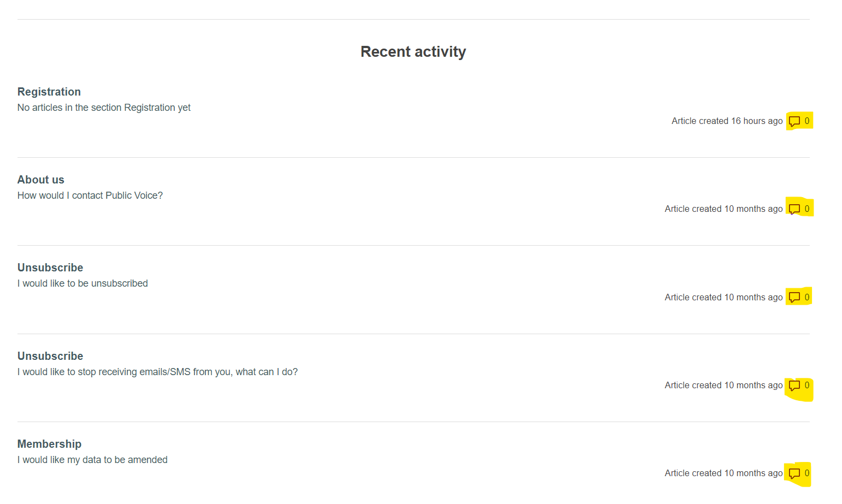842x504 pixels.
Task: Click comment icon for stop receiving emails article
Action: (794, 386)
